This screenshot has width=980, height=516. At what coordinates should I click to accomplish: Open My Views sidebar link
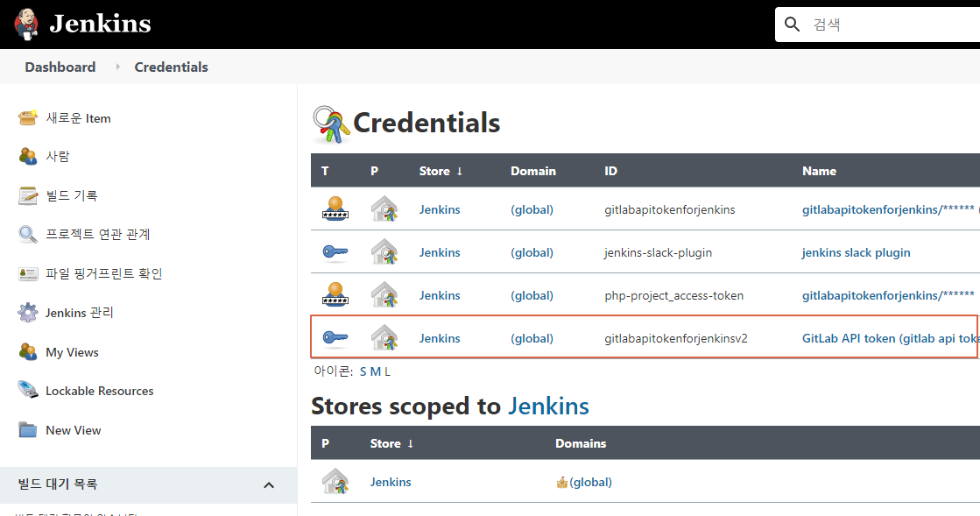pyautogui.click(x=72, y=352)
